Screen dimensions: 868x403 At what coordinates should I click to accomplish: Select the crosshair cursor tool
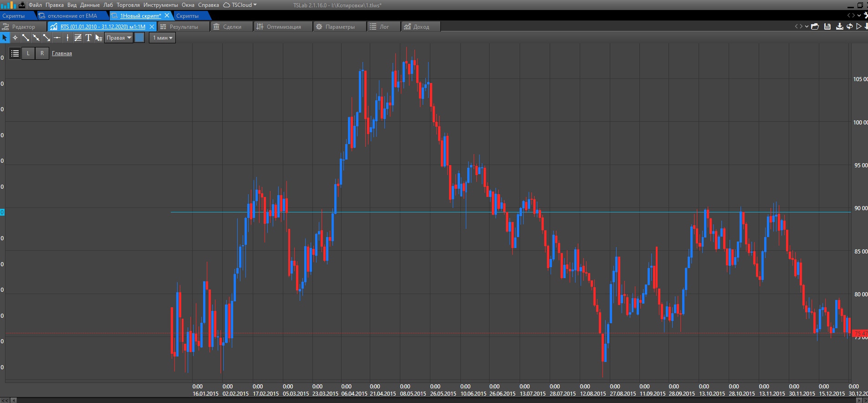[x=15, y=38]
